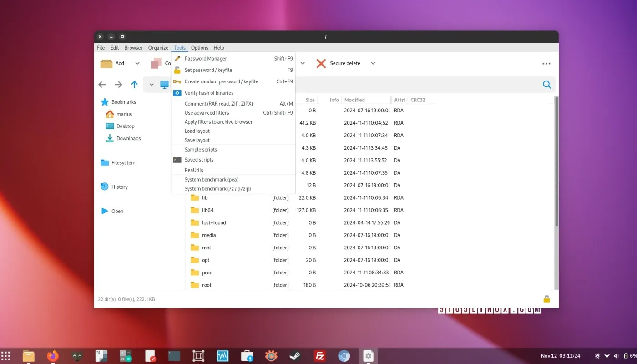The image size is (637, 364).
Task: Open FileZilla from the taskbar
Action: [319, 355]
